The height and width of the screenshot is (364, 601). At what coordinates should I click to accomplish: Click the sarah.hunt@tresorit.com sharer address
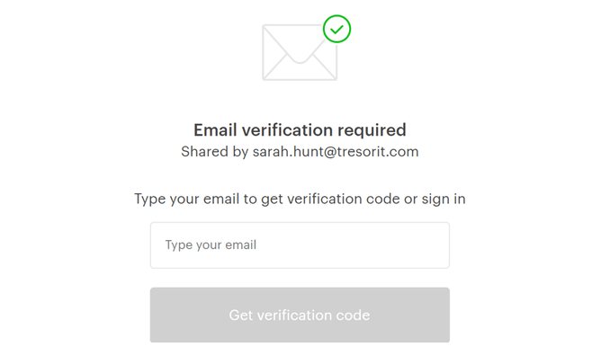click(x=336, y=152)
